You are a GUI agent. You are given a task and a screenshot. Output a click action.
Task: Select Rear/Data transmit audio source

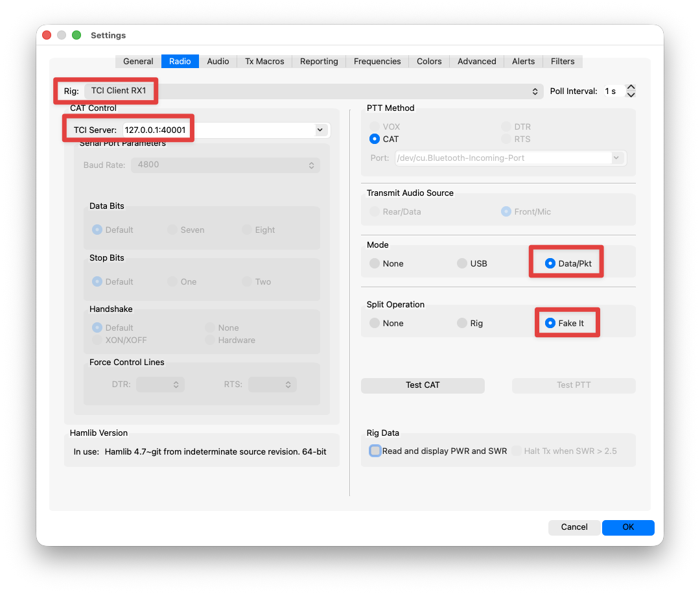point(395,211)
